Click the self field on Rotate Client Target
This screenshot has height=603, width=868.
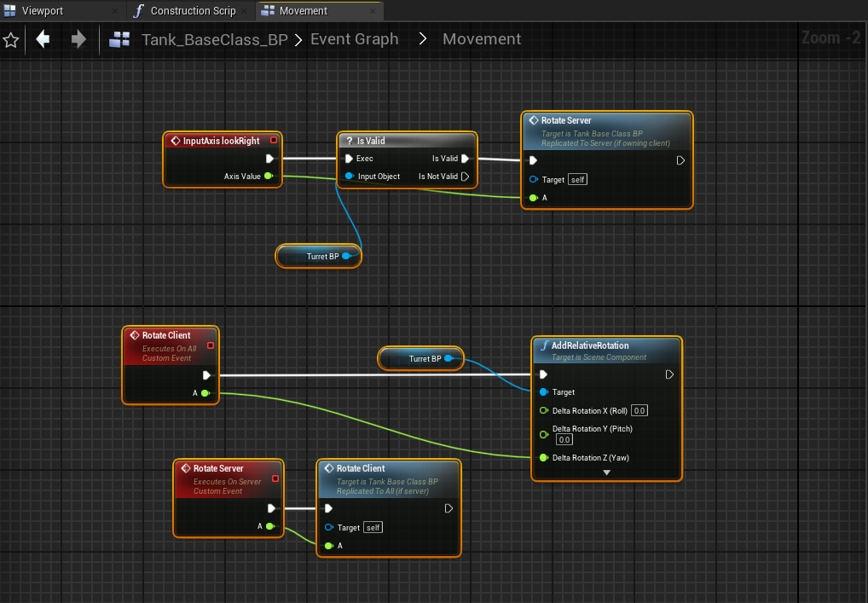[x=373, y=528]
